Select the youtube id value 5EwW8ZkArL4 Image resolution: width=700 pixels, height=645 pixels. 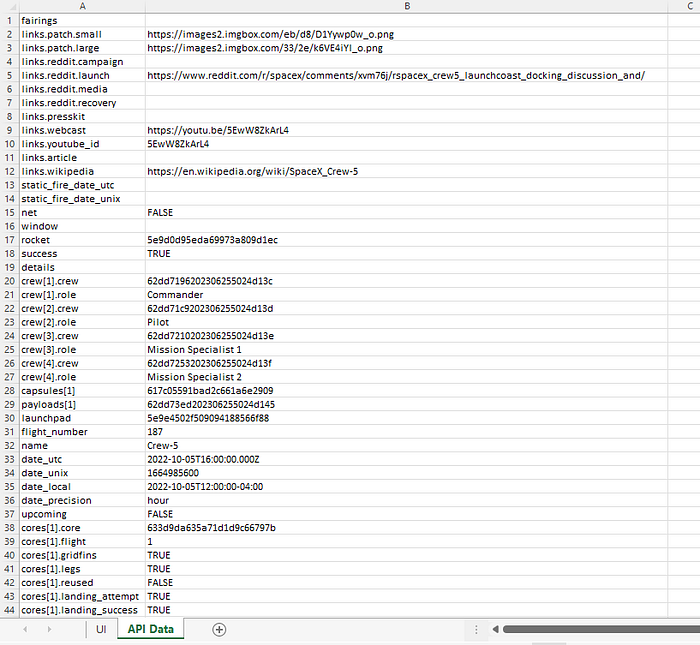(407, 144)
